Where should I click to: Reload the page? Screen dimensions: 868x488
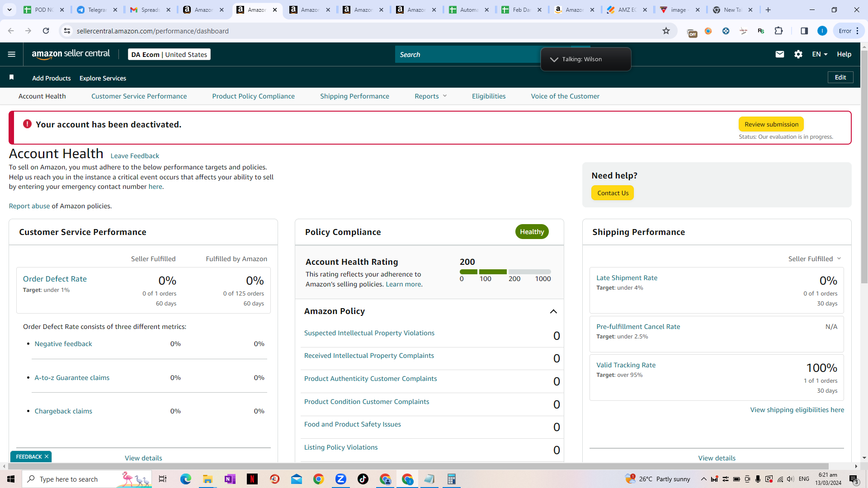tap(46, 31)
